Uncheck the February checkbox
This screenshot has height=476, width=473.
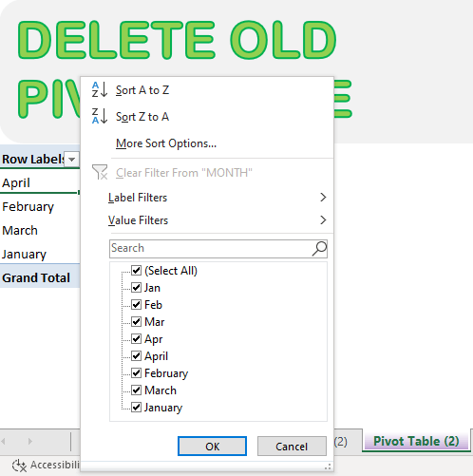click(x=136, y=373)
